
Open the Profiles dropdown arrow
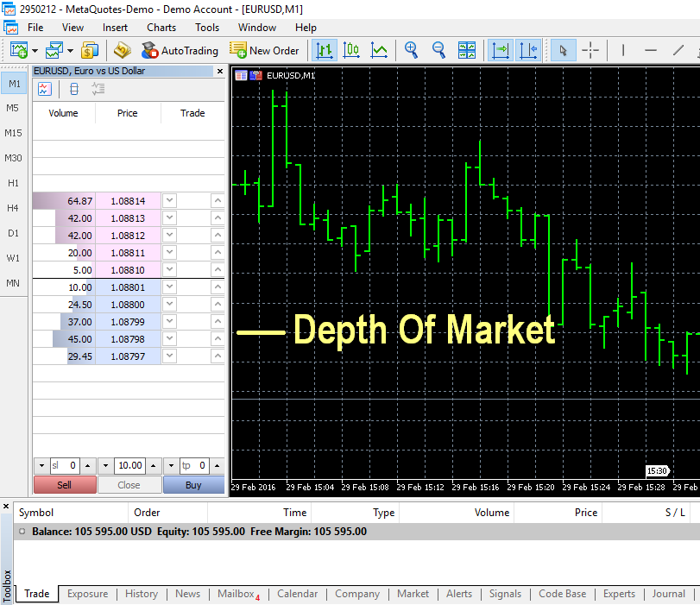70,51
